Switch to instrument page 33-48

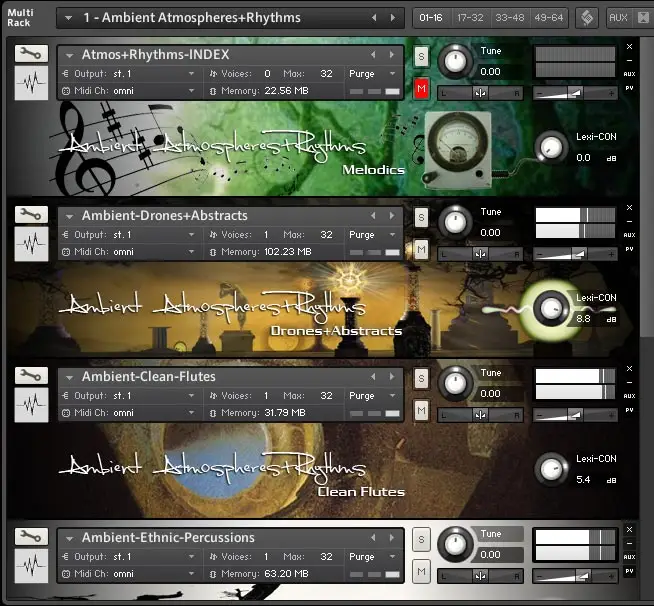tap(509, 18)
